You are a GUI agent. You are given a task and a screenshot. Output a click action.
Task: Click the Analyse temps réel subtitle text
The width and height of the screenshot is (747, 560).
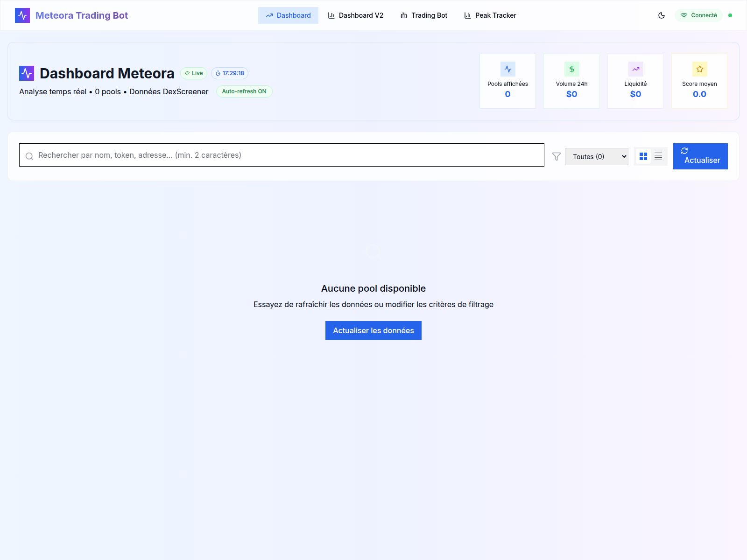tap(114, 91)
